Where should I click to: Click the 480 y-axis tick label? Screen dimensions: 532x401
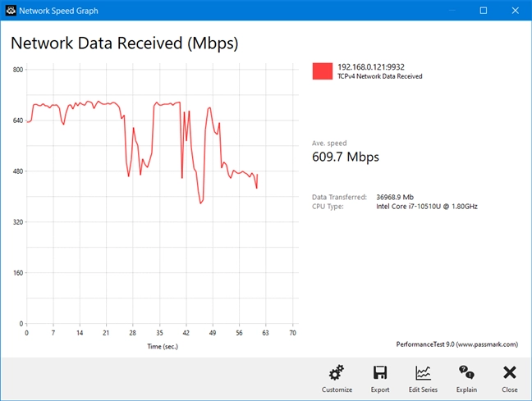(x=18, y=171)
